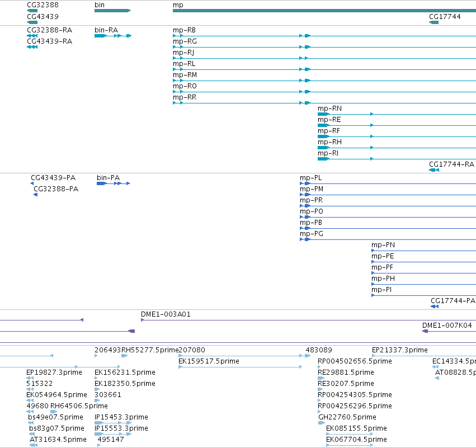Select transcript mp-RF
Image resolution: width=476 pixels, height=448 pixels.
[329, 131]
